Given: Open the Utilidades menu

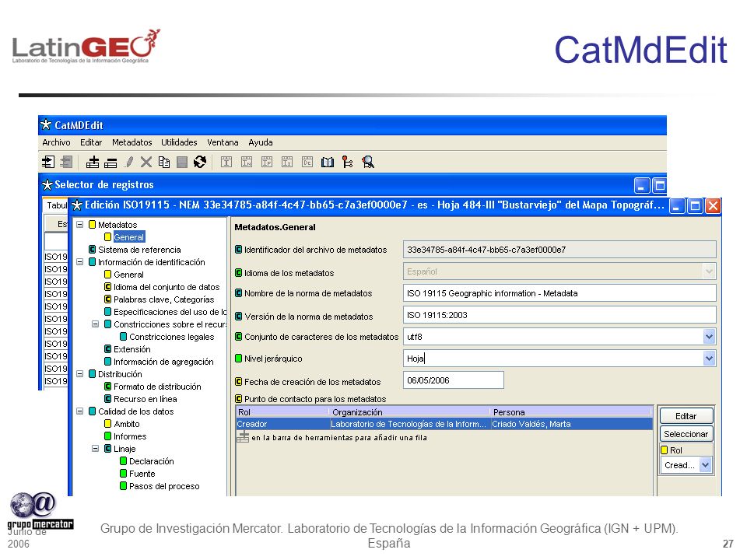Looking at the screenshot, I should pos(179,142).
